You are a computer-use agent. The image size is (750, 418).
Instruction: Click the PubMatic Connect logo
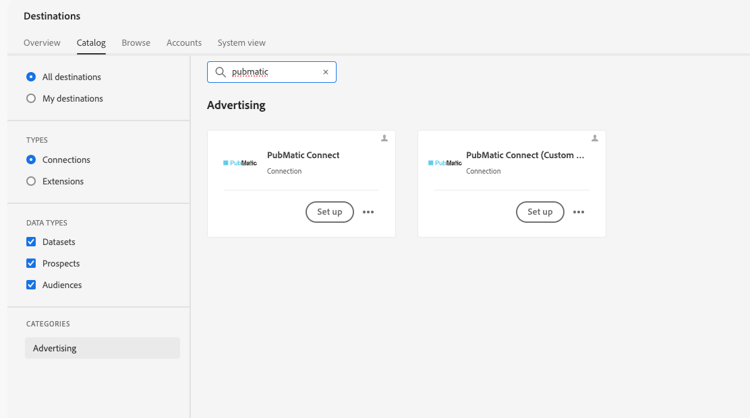[x=240, y=163]
